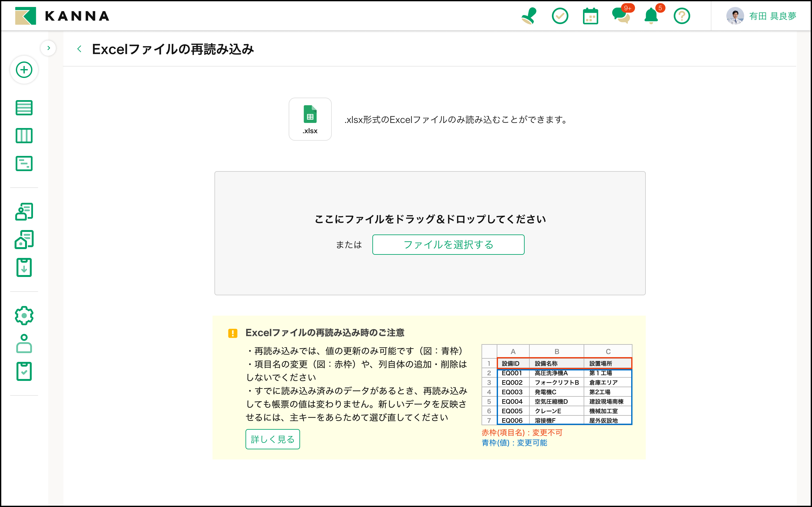Image resolution: width=812 pixels, height=507 pixels.
Task: Click the 詳しく見る button
Action: click(x=272, y=439)
